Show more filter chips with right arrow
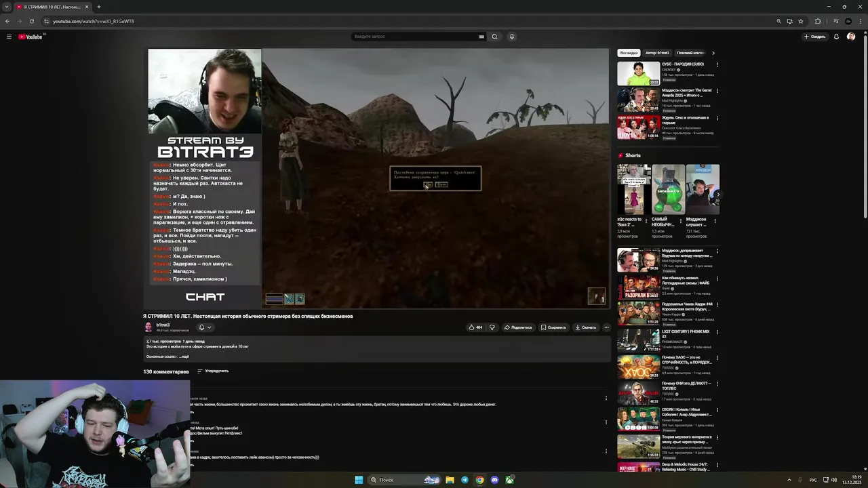This screenshot has height=488, width=868. point(713,53)
